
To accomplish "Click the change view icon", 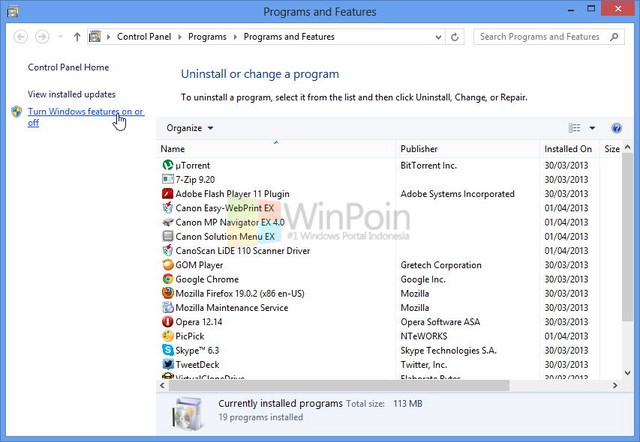I will pos(574,128).
